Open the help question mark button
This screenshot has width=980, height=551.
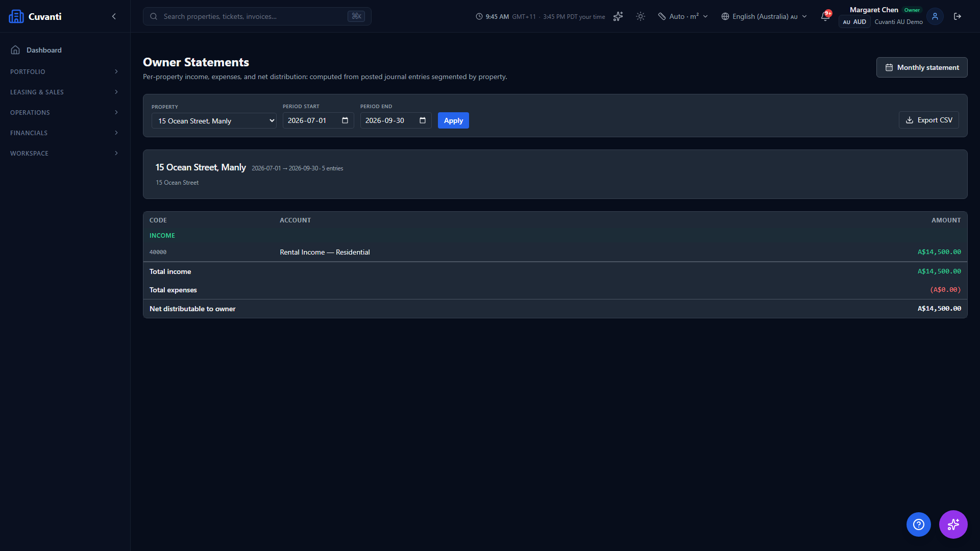point(919,524)
